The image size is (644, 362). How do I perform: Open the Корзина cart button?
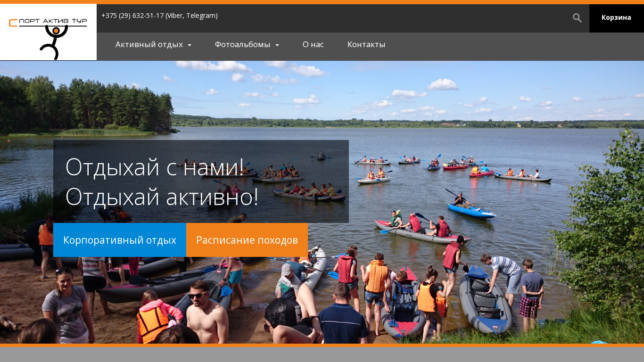click(x=616, y=18)
